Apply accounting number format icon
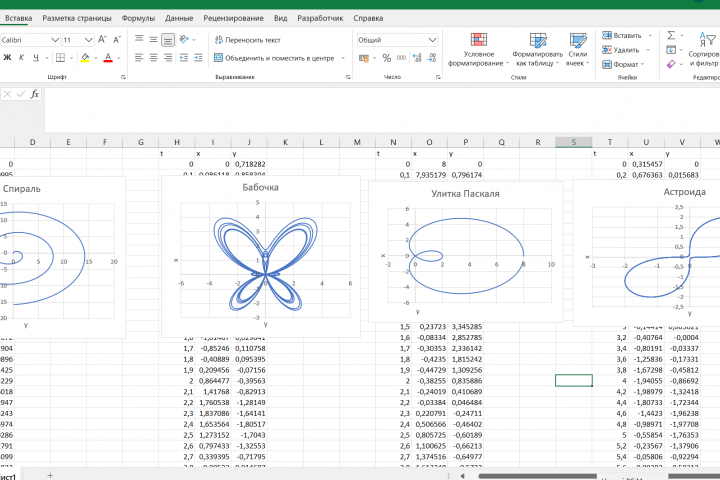This screenshot has width=720, height=480. pos(364,58)
